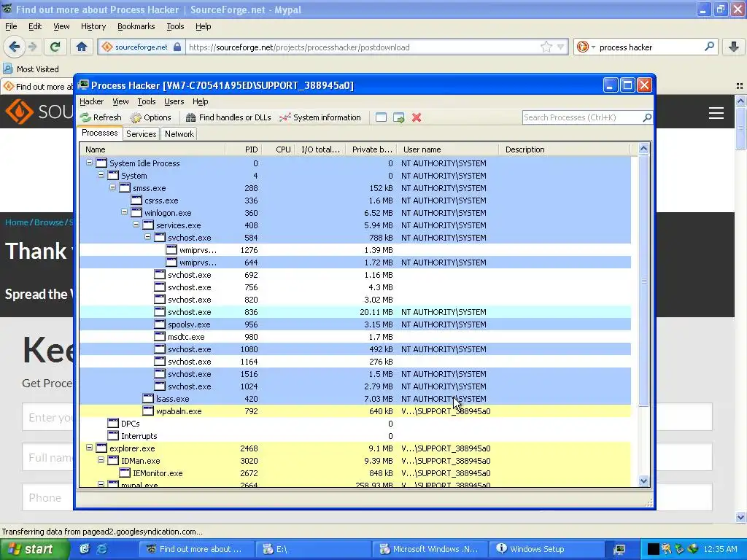This screenshot has width=747, height=560.
Task: Switch to the Services tab
Action: [x=141, y=134]
